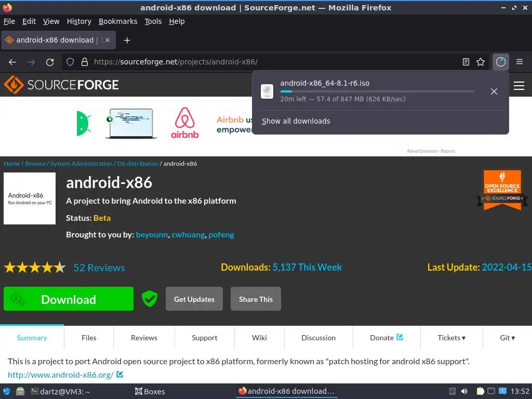Click the downloads progress toolbar icon

pyautogui.click(x=500, y=62)
